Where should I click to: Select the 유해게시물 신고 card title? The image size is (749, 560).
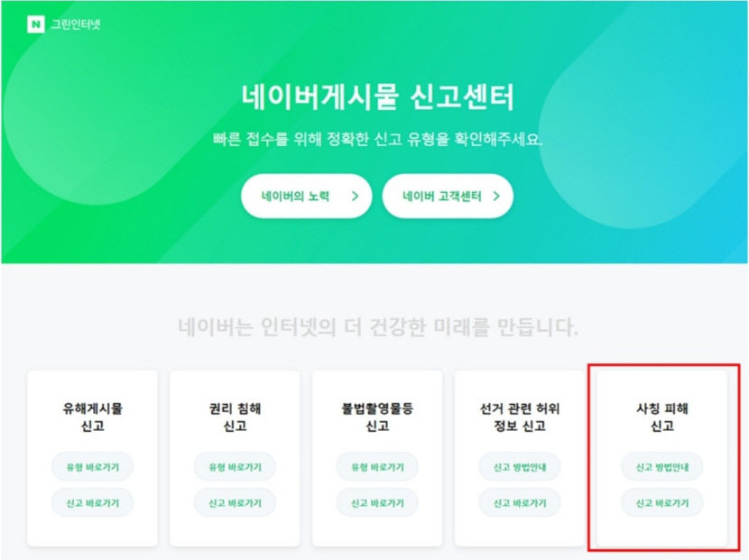coord(92,417)
